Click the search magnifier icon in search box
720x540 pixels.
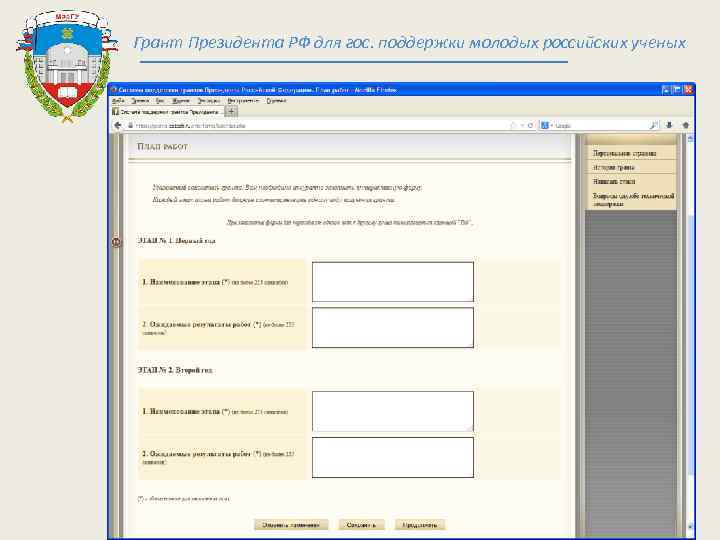(654, 125)
